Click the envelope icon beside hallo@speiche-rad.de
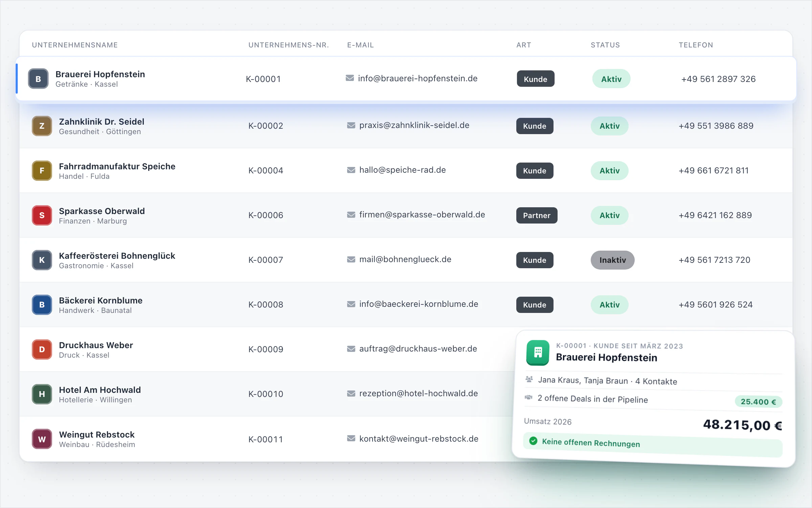The height and width of the screenshot is (508, 812). tap(351, 170)
